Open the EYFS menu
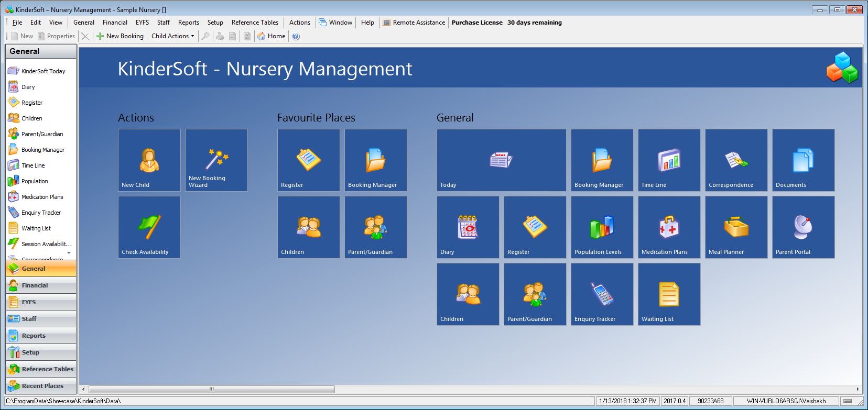The width and height of the screenshot is (868, 410). (x=142, y=23)
